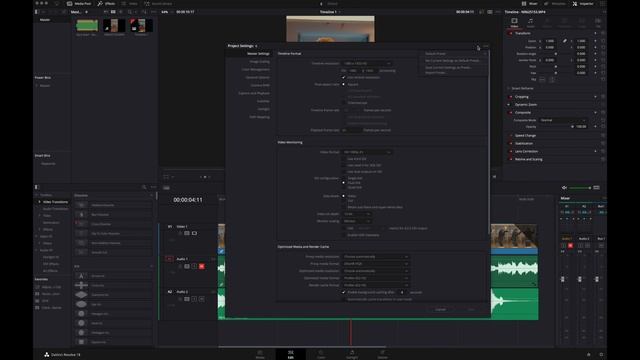Open the Proxy media format dropdown

point(376,264)
